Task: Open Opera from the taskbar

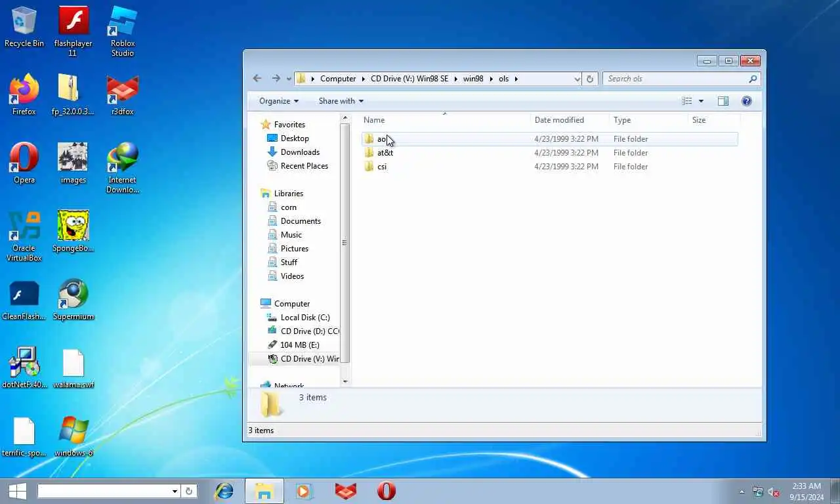Action: tap(387, 491)
